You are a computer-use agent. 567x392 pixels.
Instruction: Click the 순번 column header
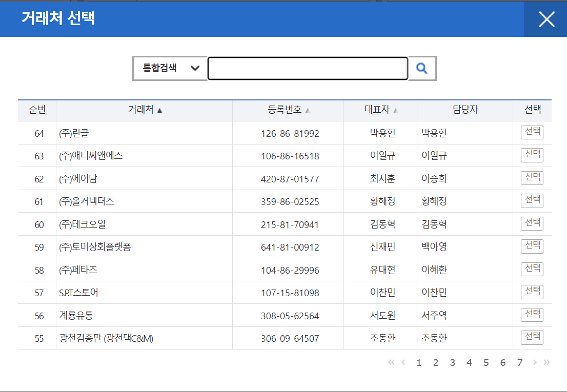37,110
